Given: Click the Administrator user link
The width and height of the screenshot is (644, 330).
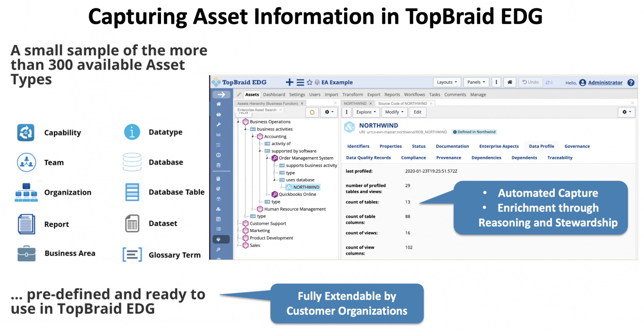Looking at the screenshot, I should point(605,83).
